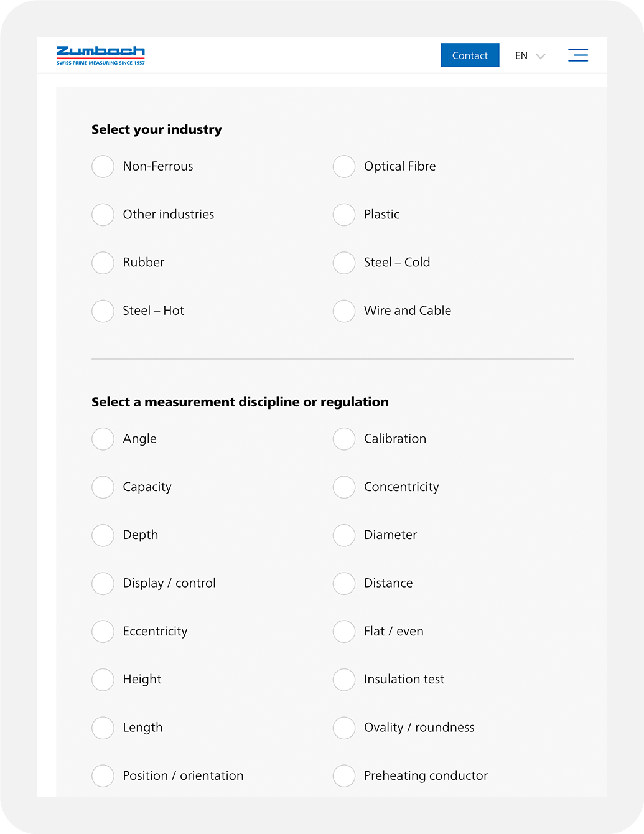644x834 pixels.
Task: Select the Angle measurement discipline
Action: coord(103,439)
